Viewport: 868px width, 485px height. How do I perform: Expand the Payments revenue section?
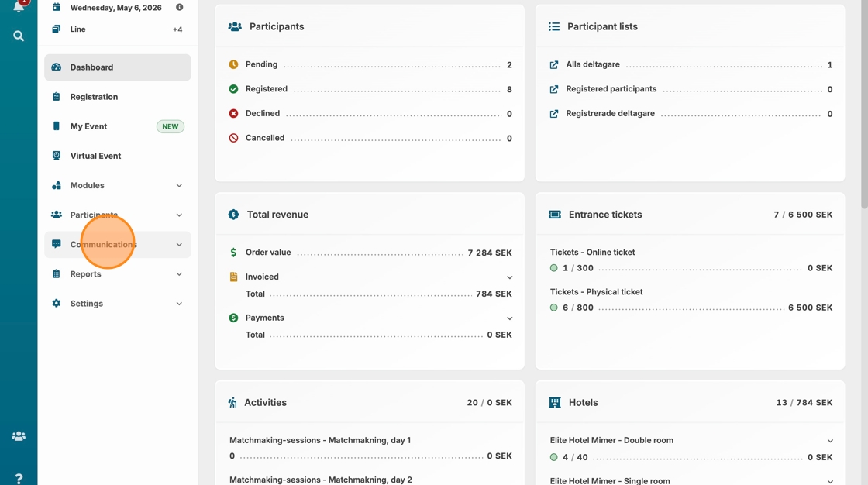[x=509, y=318]
